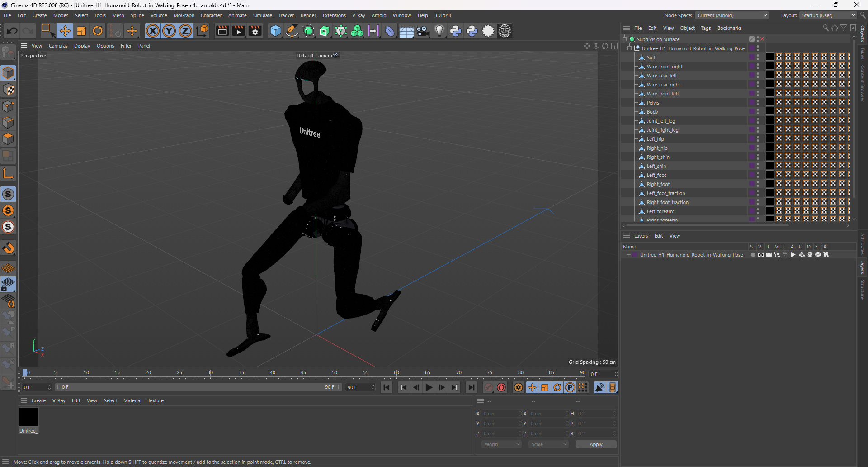Switch to the Takes side tab

point(863,53)
